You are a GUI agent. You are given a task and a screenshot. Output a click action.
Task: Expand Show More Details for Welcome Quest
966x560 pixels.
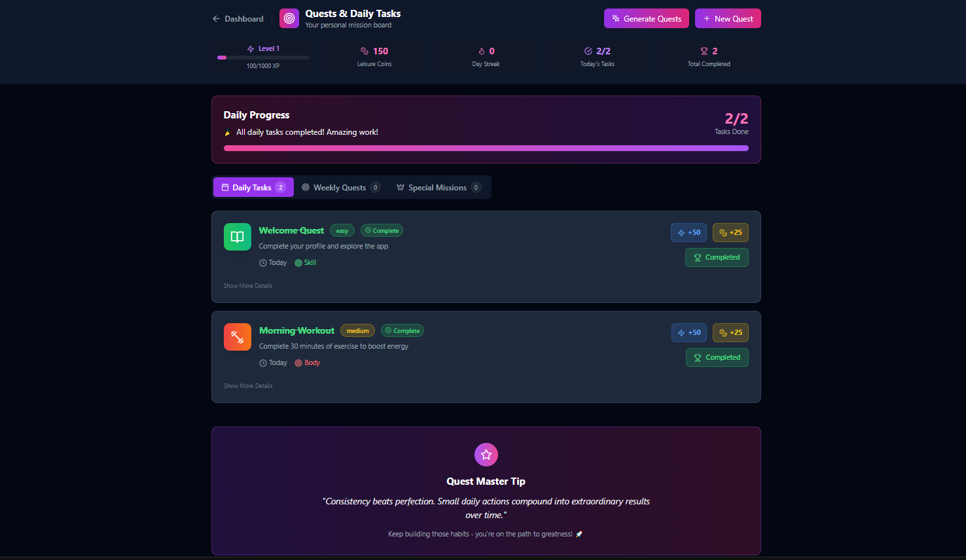248,286
